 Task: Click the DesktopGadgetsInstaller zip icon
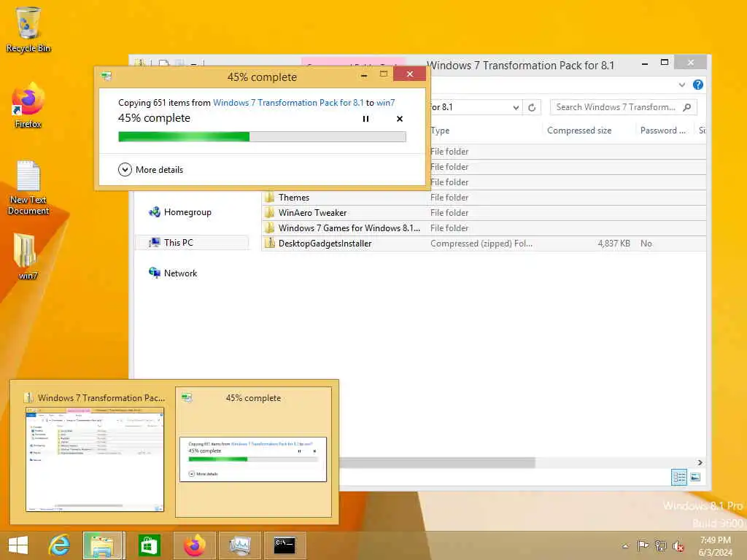coord(270,244)
